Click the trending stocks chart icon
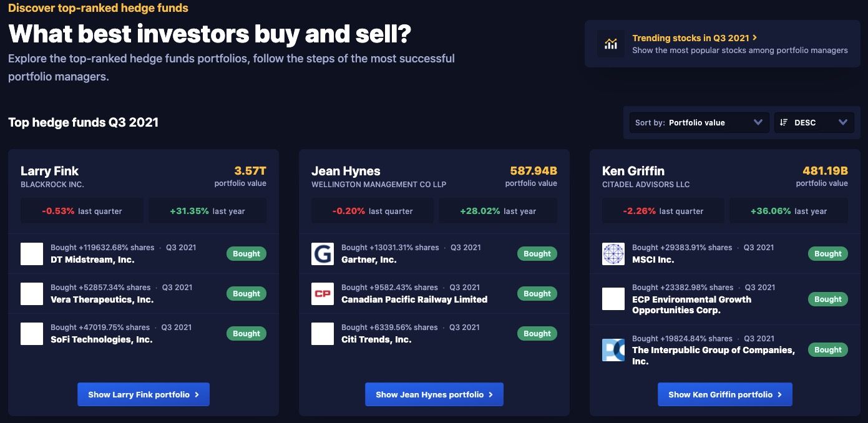The image size is (868, 423). point(611,44)
